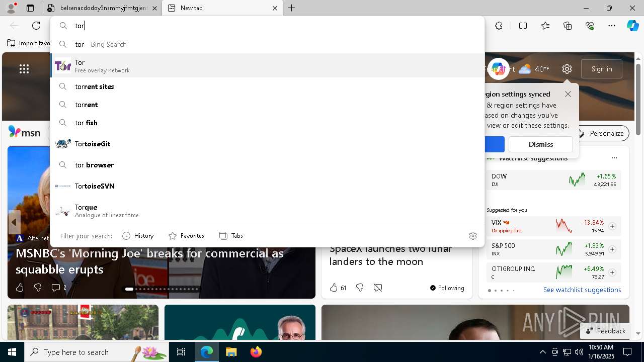Open Import favorites bookmark item
644x362 pixels.
click(29, 43)
